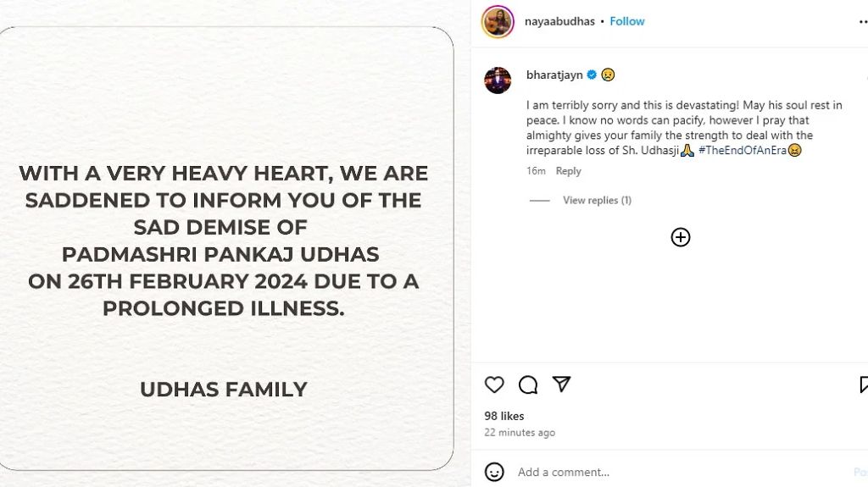This screenshot has height=487, width=868.
Task: Expand View replies (1)
Action: tap(597, 200)
